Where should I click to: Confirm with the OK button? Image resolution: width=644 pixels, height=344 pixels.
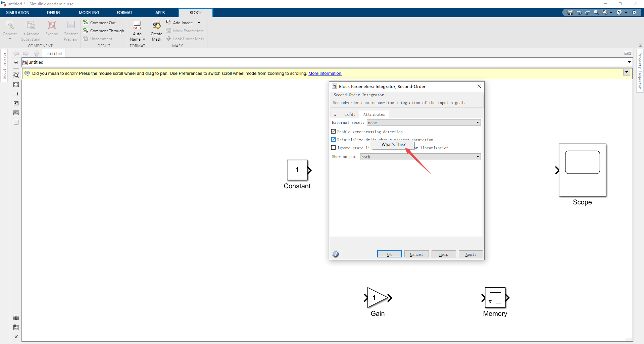(x=389, y=254)
